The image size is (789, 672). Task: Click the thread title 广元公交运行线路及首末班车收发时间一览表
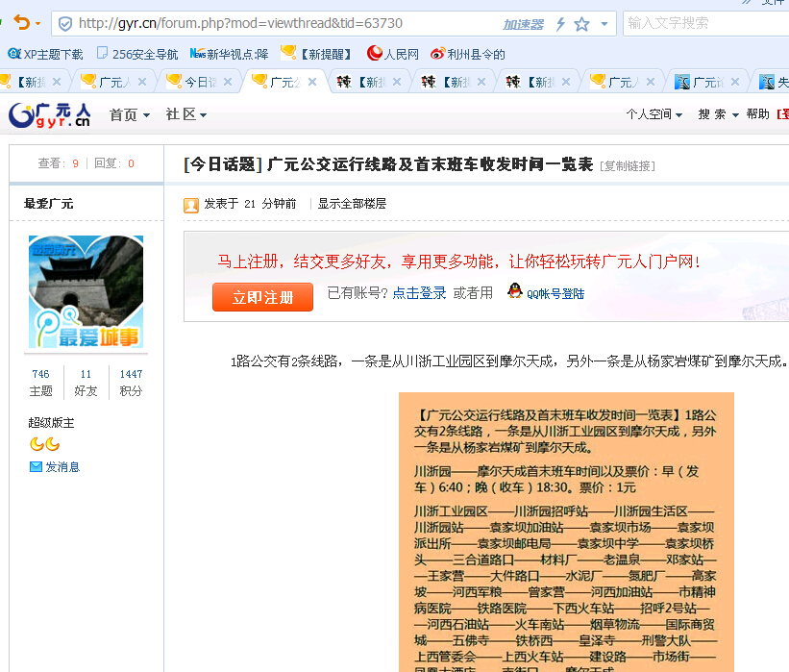430,164
